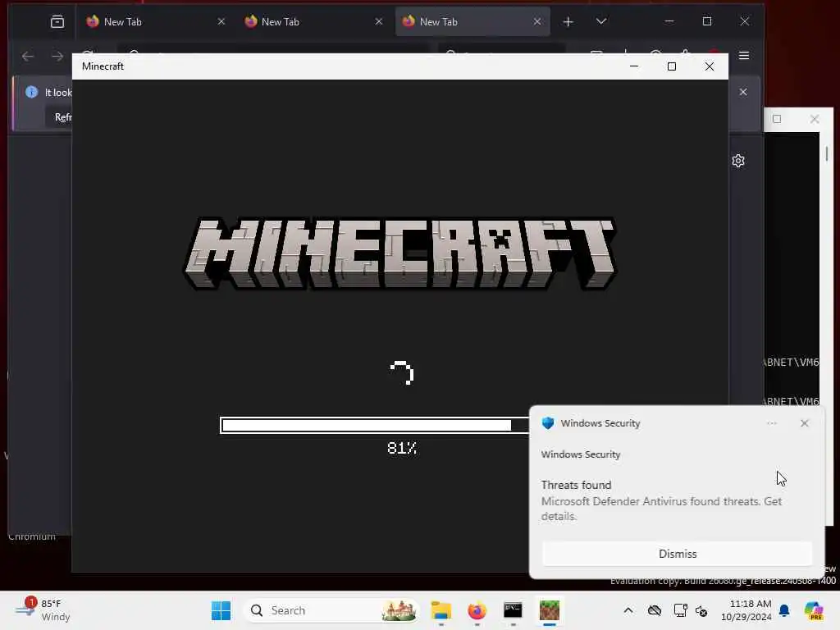The image size is (840, 630).
Task: Open File Explorer from the taskbar
Action: pos(441,610)
